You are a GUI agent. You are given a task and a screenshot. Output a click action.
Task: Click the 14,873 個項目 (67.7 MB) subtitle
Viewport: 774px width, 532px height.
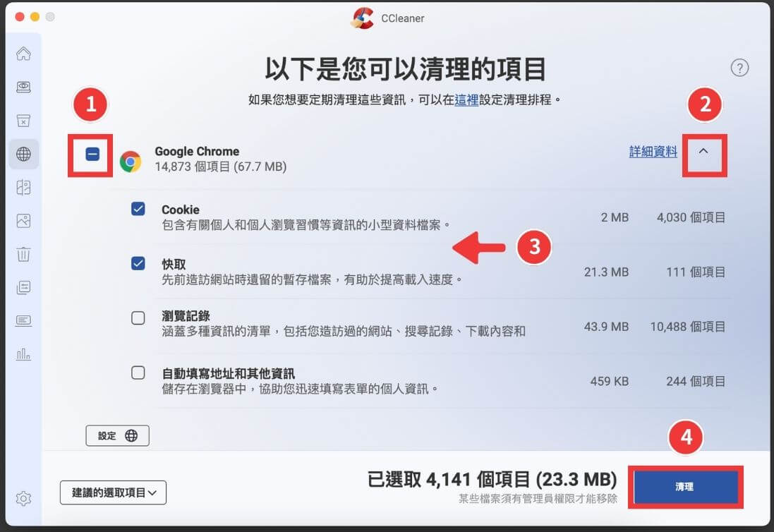tap(221, 167)
